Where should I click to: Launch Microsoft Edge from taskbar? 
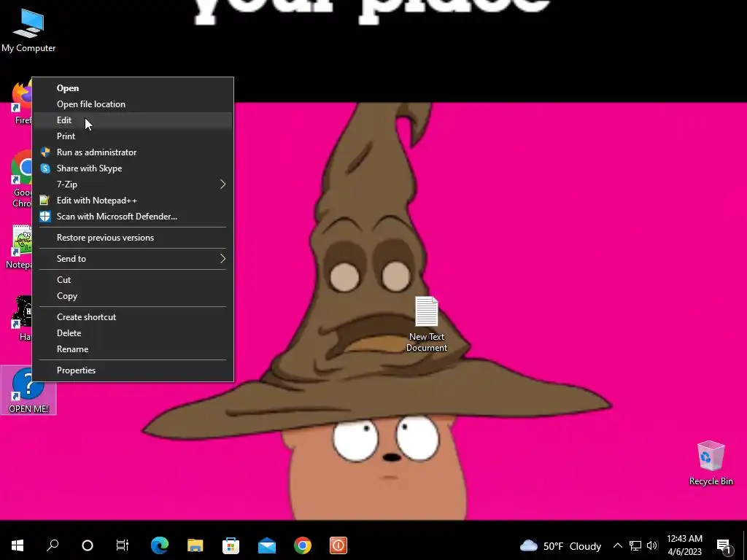(160, 545)
